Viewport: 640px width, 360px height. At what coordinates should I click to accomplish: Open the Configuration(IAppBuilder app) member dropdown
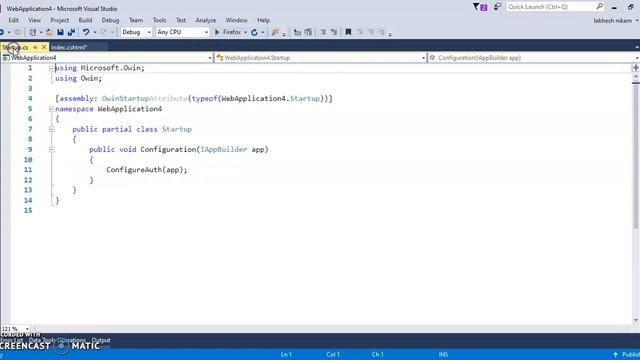[533, 58]
